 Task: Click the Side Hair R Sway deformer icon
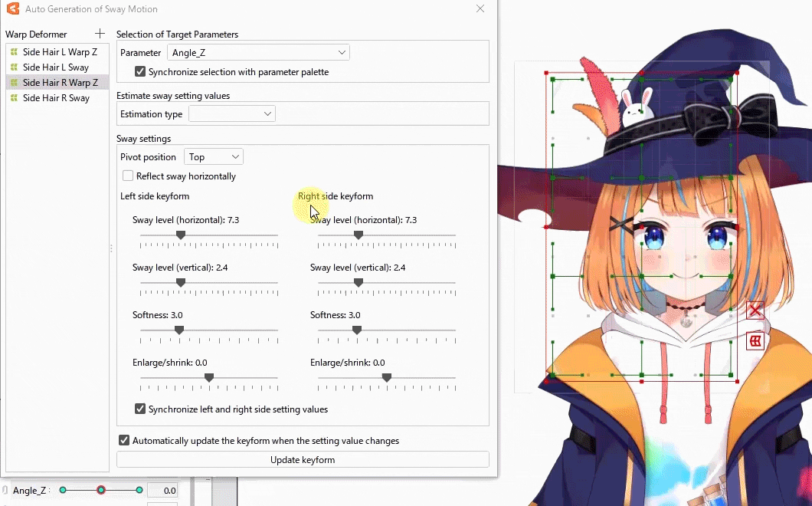pos(14,98)
